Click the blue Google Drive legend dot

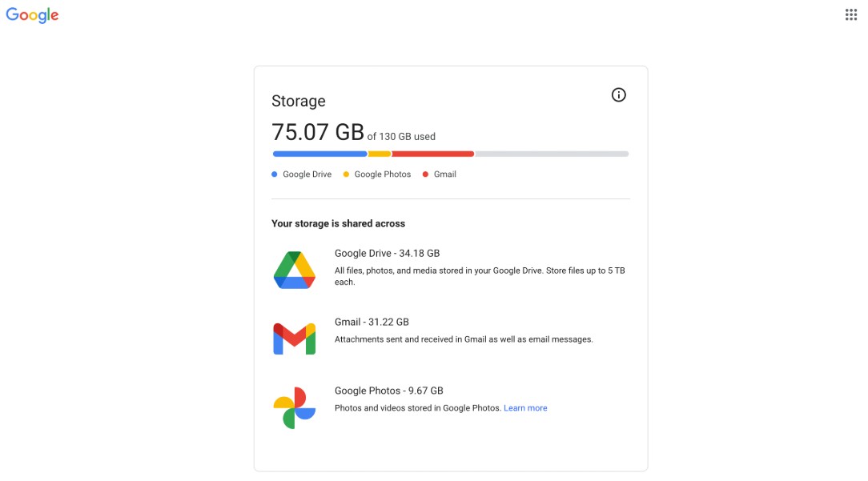pos(275,174)
